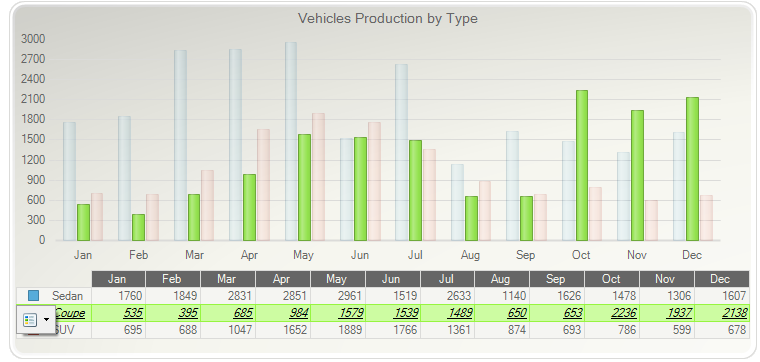760x362 pixels.
Task: Click the Sedan bar for May
Action: pos(291,141)
